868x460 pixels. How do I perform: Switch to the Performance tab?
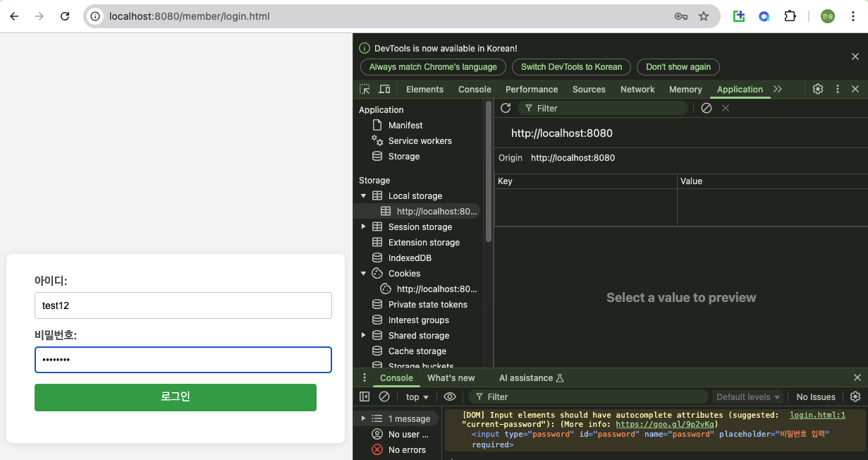[532, 89]
